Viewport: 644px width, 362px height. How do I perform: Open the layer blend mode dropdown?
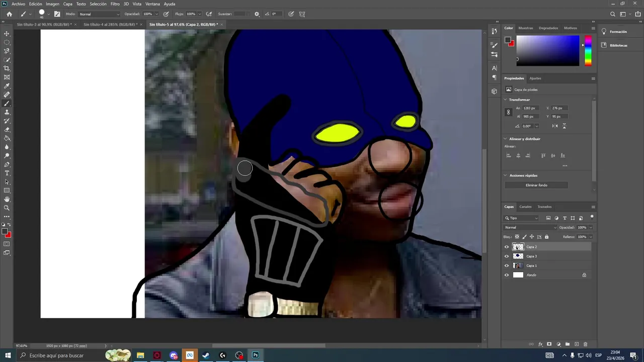pyautogui.click(x=530, y=227)
